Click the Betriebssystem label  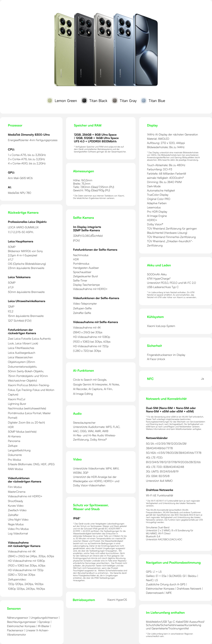pyautogui.click(x=84, y=600)
